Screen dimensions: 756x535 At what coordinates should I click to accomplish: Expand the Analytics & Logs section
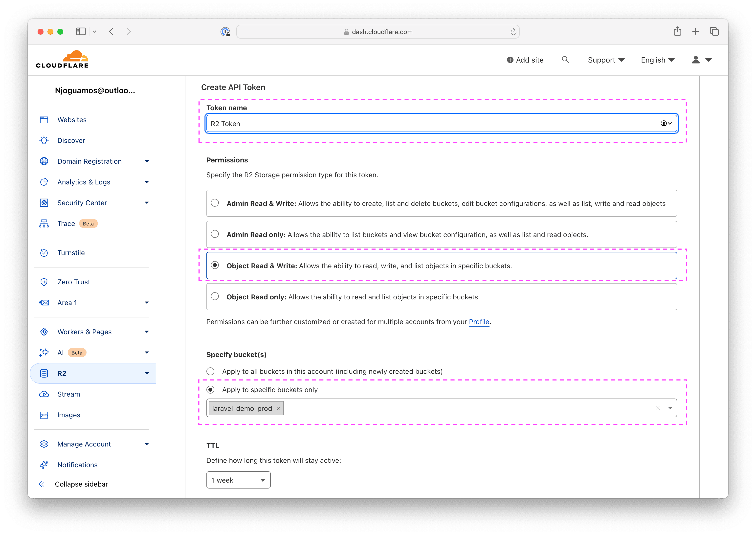(147, 182)
